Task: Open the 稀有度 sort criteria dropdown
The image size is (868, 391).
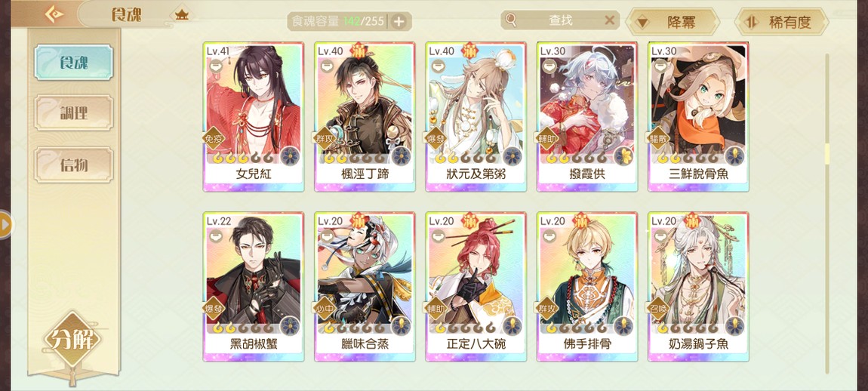Action: click(x=781, y=22)
